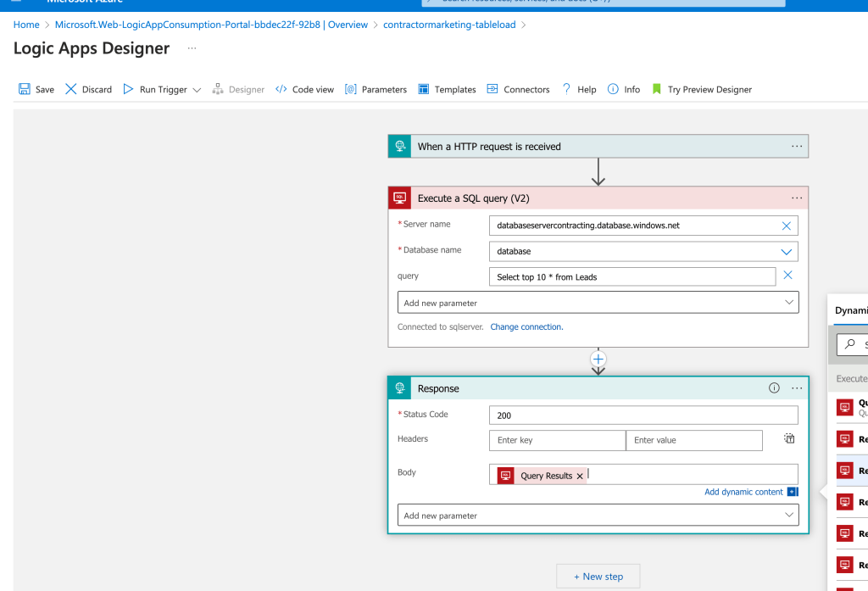
Task: Clear the Server name field value
Action: click(786, 226)
